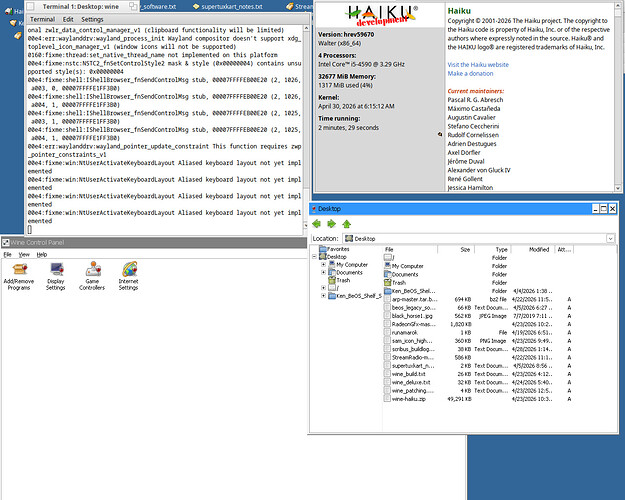The image size is (625, 500).
Task: Click the Terminal window zoom box
Action: [133, 6]
